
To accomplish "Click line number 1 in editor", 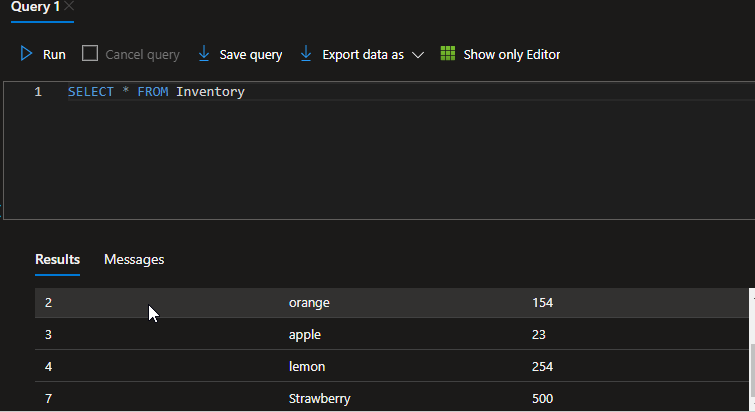I will tap(38, 91).
